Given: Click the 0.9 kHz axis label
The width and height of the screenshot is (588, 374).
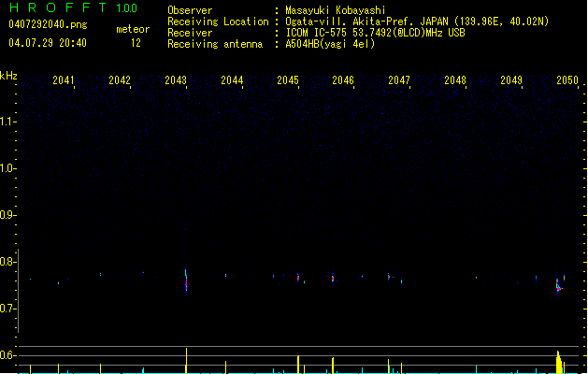Looking at the screenshot, I should (7, 215).
